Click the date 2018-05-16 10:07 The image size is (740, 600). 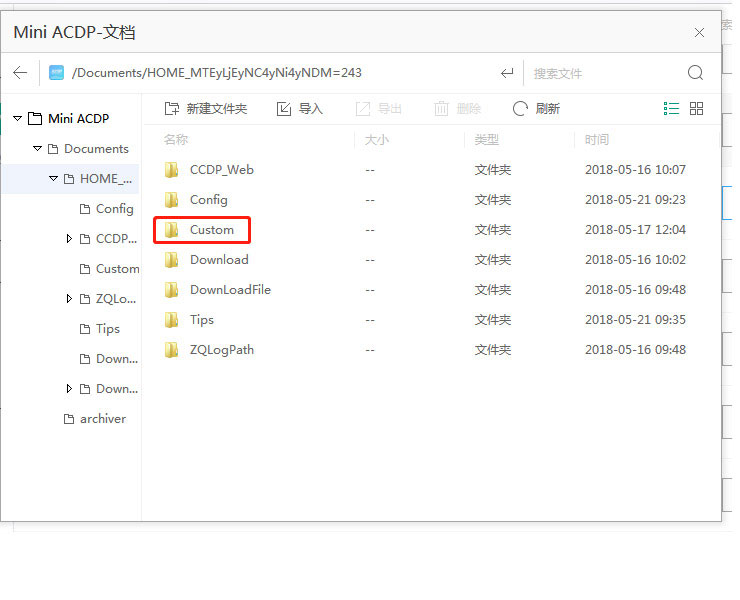click(635, 170)
